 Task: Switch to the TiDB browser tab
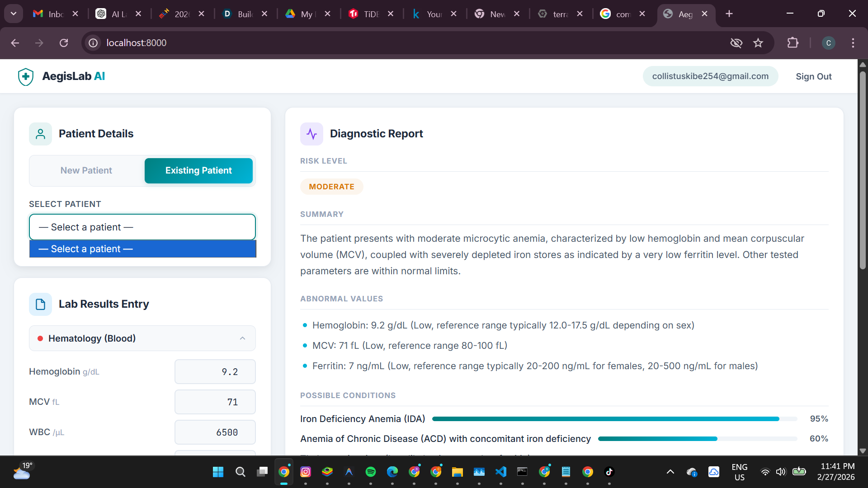point(365,14)
